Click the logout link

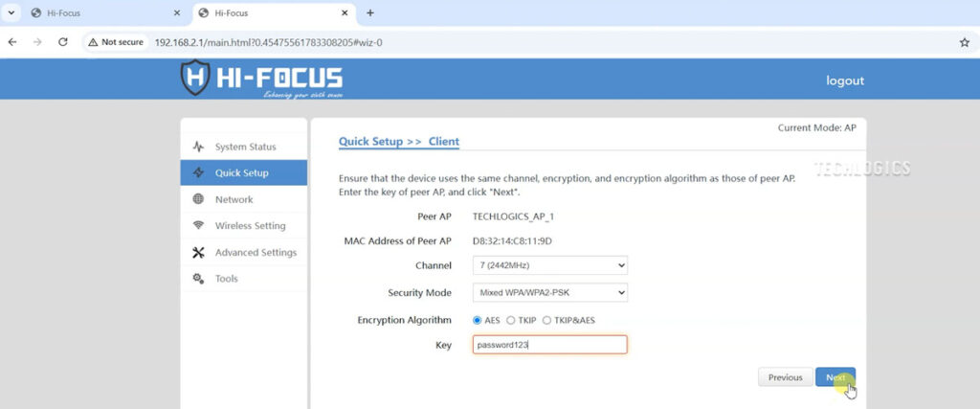coord(844,80)
